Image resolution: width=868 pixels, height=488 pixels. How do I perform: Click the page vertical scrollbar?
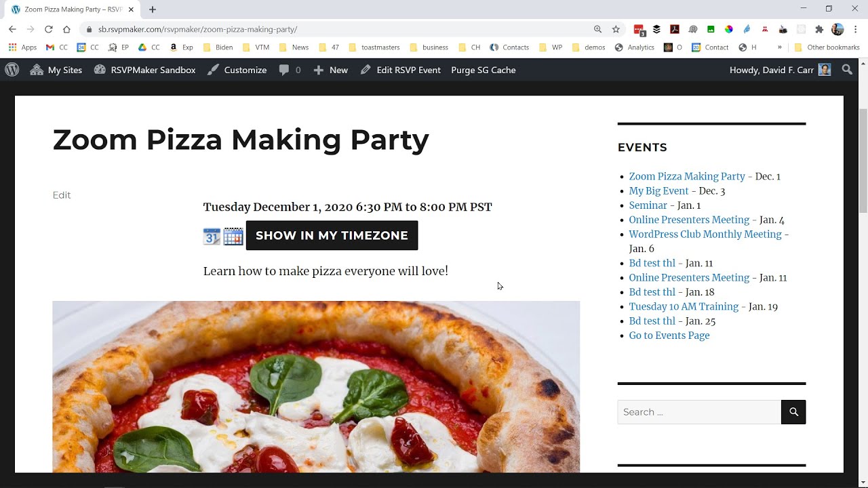863,161
